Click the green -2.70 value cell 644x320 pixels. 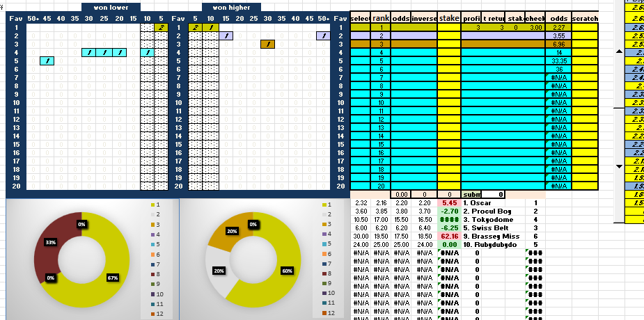click(449, 211)
